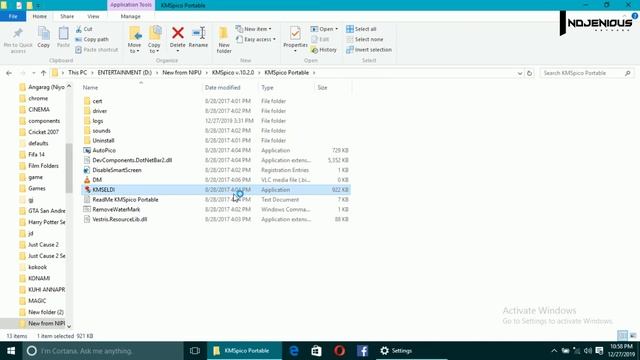The width and height of the screenshot is (640, 360).
Task: Switch to the Share ribbon tab
Action: pos(67,16)
